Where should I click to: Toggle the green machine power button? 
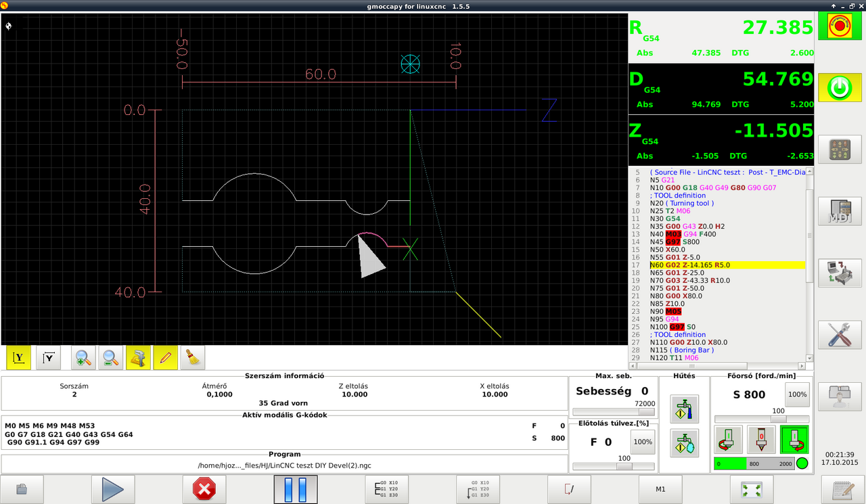tap(840, 87)
